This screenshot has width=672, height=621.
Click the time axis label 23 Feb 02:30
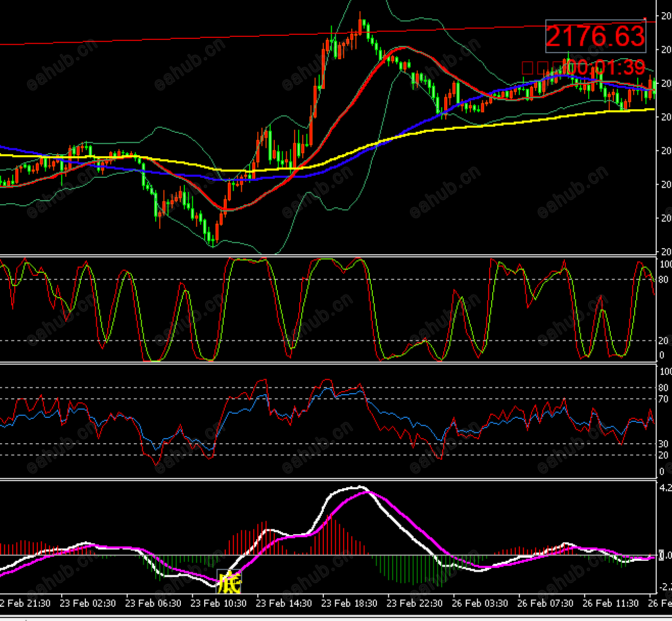point(88,603)
